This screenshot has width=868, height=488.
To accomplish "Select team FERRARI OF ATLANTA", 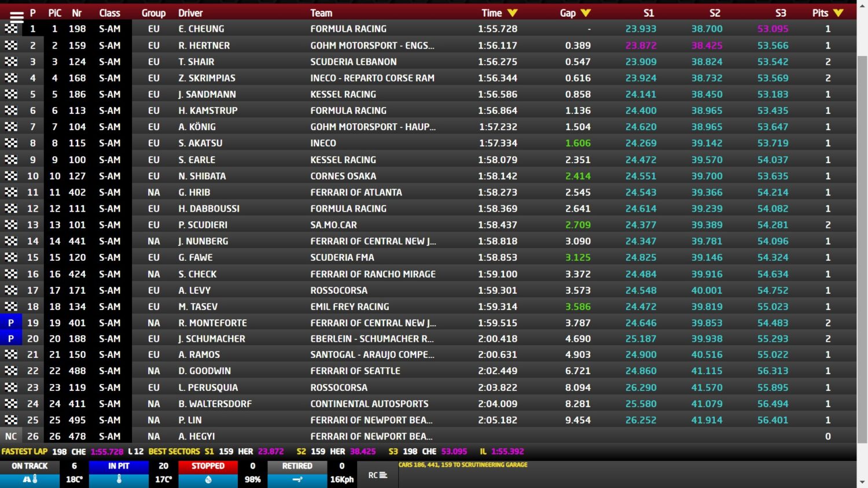I will click(356, 192).
